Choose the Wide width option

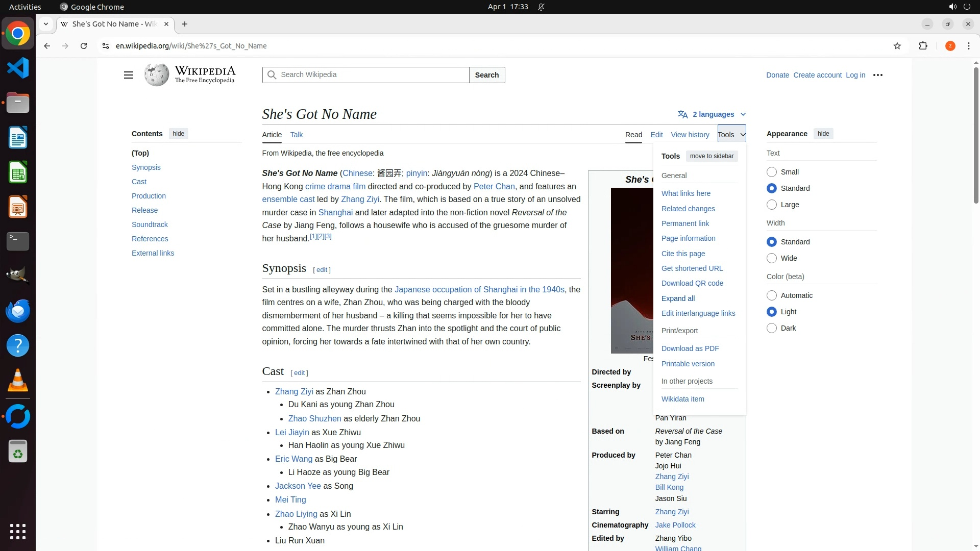(x=772, y=258)
